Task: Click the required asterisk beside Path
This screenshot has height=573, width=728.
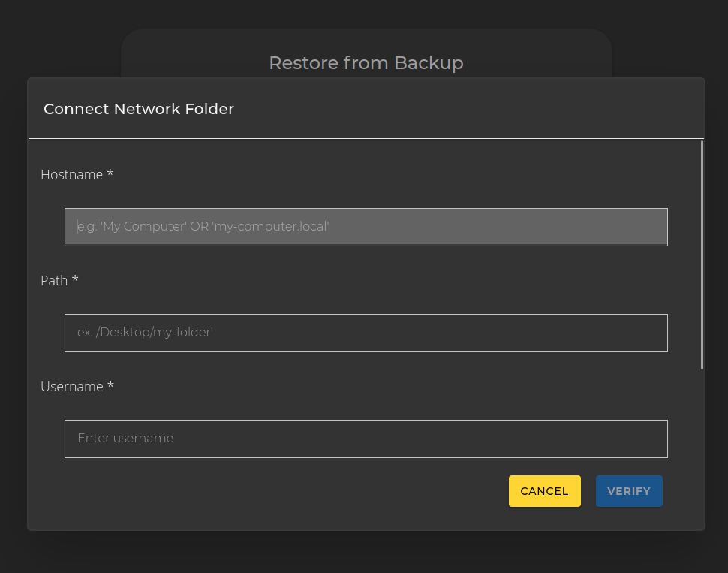Action: coord(75,281)
